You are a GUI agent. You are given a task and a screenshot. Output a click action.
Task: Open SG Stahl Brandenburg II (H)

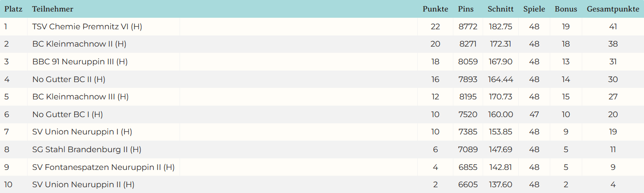tap(87, 150)
